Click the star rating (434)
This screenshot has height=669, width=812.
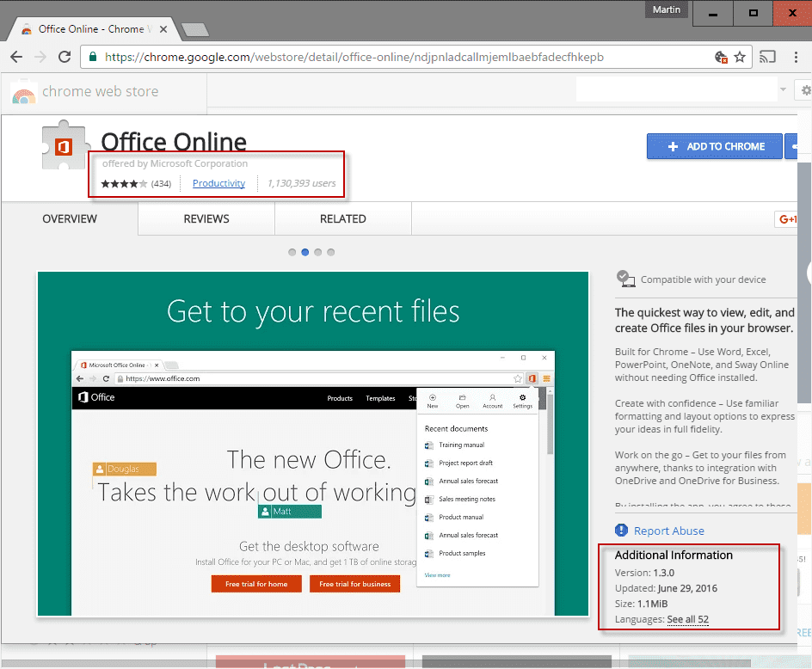pyautogui.click(x=136, y=183)
